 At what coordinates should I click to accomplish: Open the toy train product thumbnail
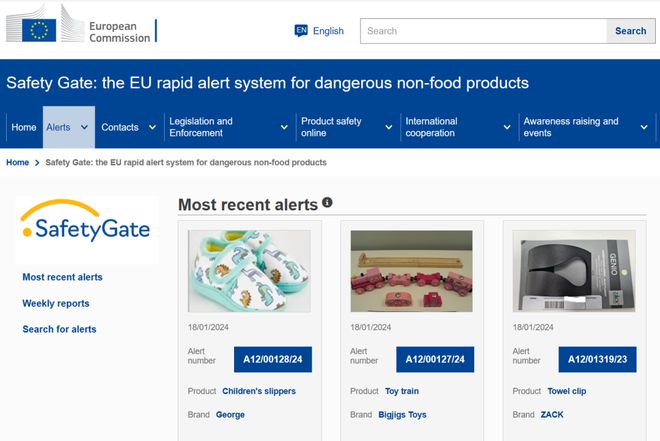tap(412, 271)
